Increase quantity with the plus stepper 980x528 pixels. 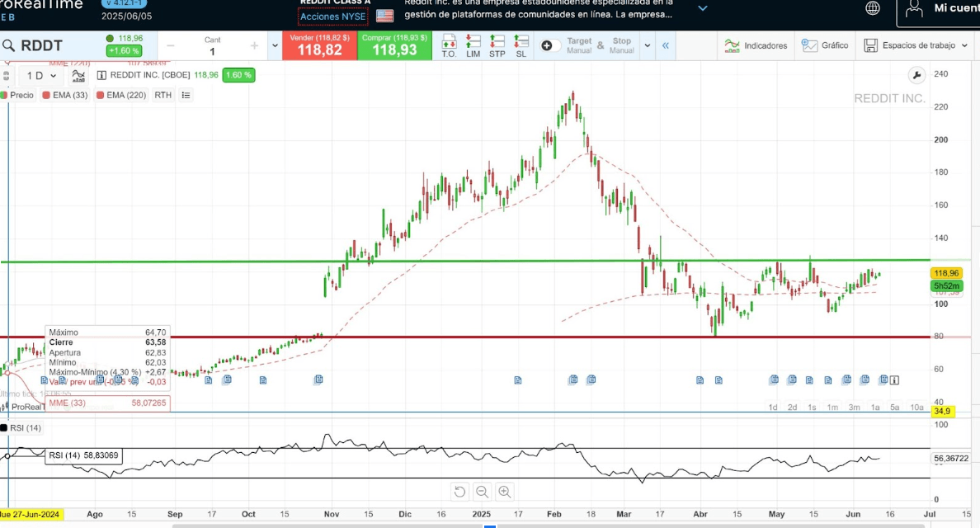pyautogui.click(x=254, y=46)
